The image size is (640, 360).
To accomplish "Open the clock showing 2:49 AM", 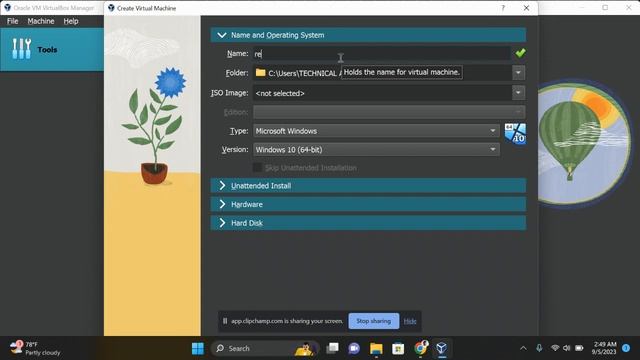I will point(604,348).
